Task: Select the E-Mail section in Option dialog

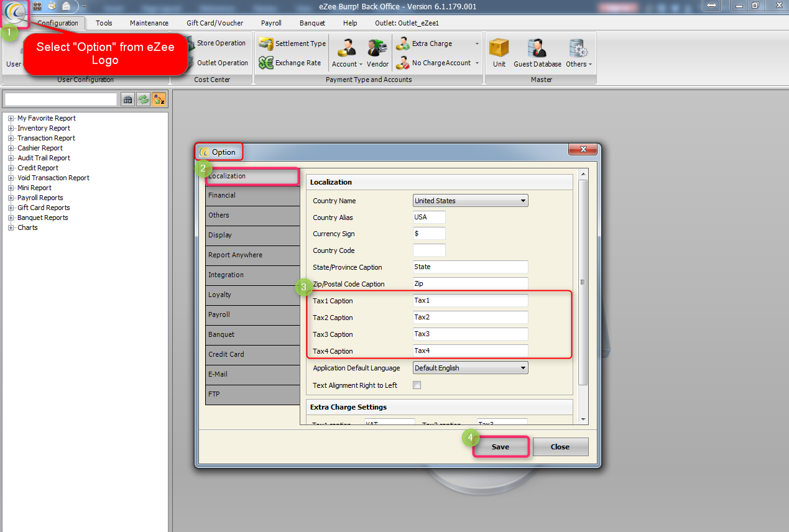Action: [x=252, y=374]
